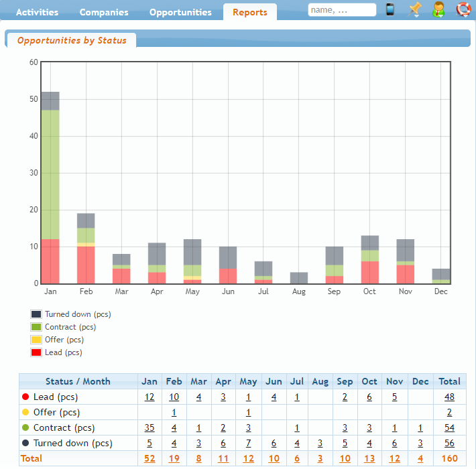Click the green Contract dot in table
Image resolution: width=476 pixels, height=469 pixels.
coord(25,428)
